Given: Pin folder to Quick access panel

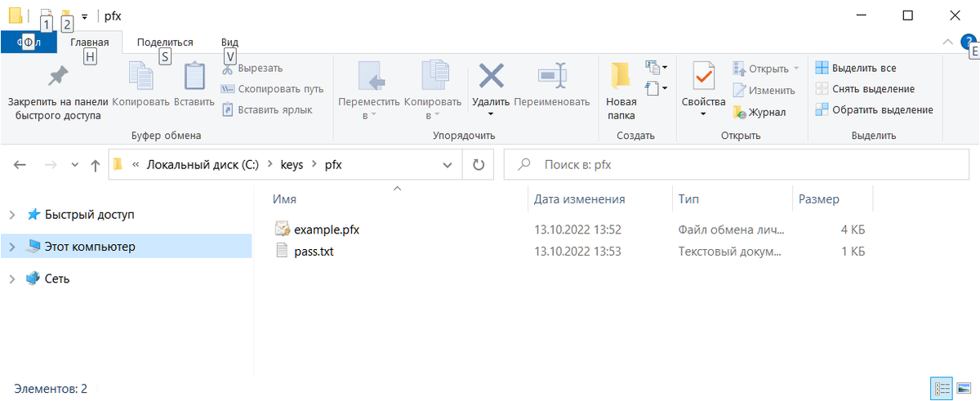Looking at the screenshot, I should (58, 91).
